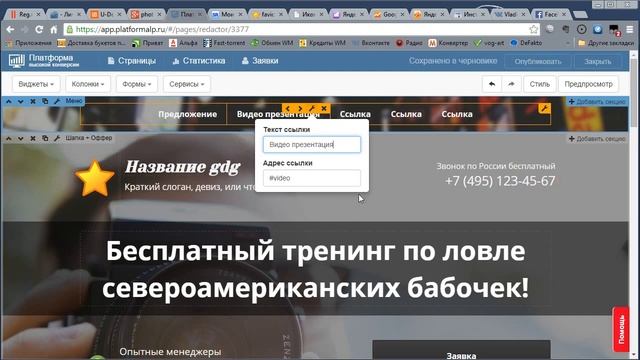Screen dimensions: 640x360
Task: Move menu link left with orange arrow
Action: pos(288,108)
